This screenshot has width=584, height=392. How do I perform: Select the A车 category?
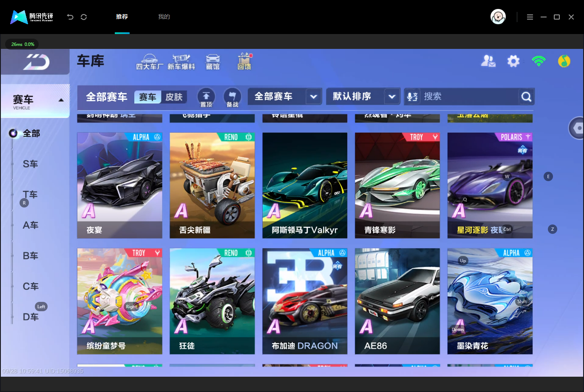point(31,225)
